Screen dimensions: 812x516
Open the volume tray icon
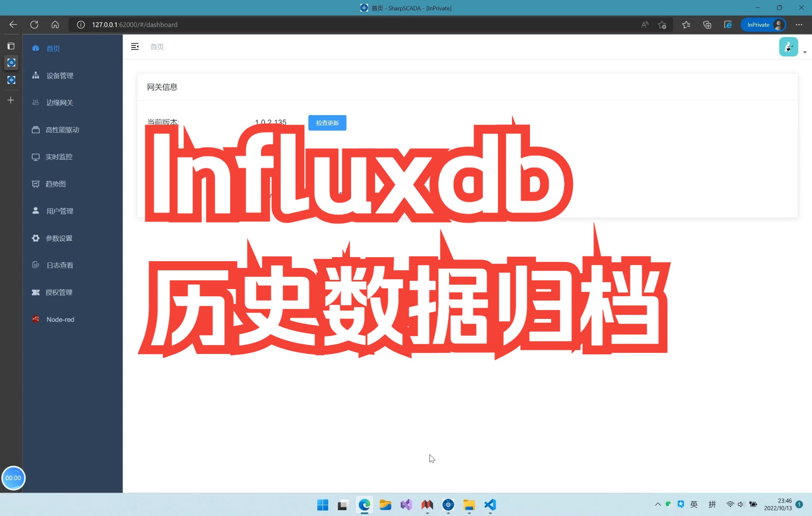coord(741,504)
